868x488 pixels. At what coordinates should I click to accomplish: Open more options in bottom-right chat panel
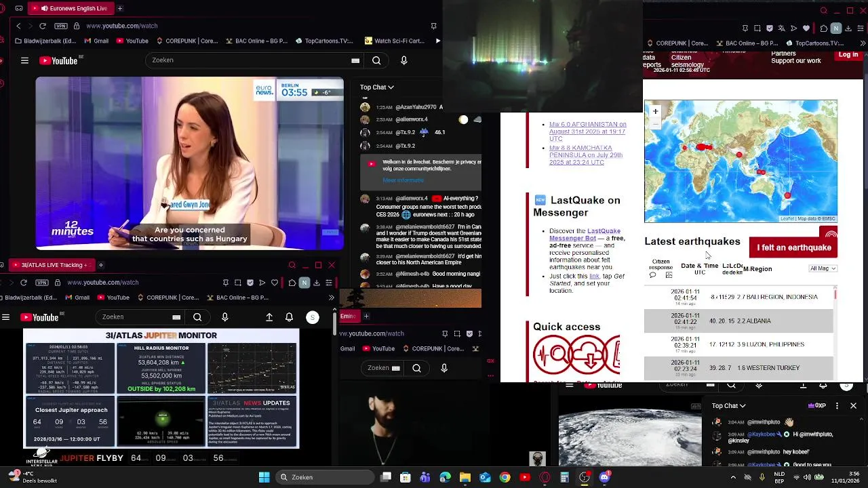click(x=837, y=406)
